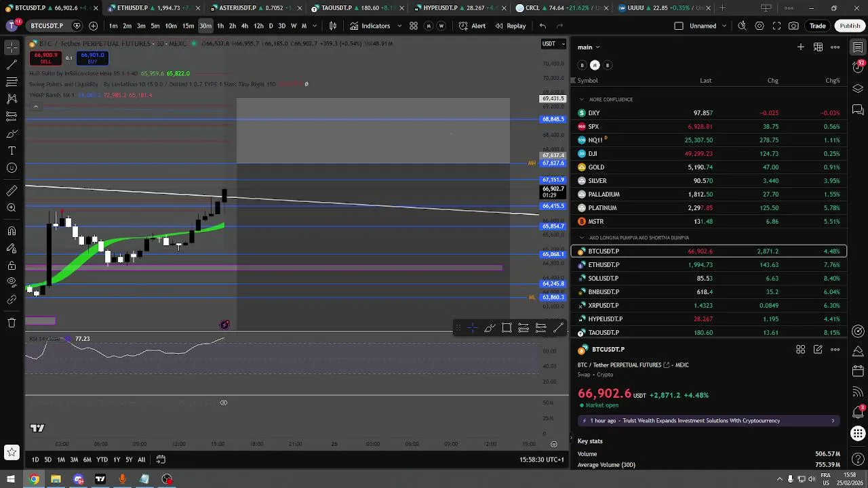Open the watchlist more options menu
868x488 pixels.
[x=835, y=47]
